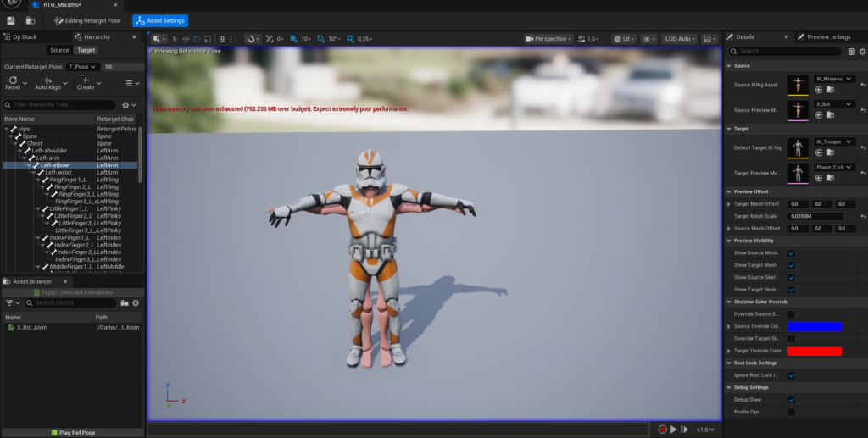Use selected asset for Source IKRig Asset
868x438 pixels.
click(819, 90)
